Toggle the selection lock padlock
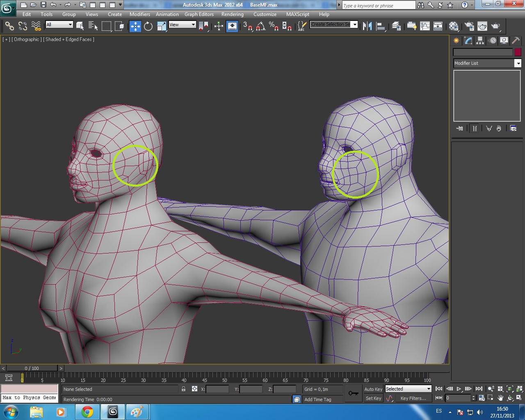Viewport: 525px width, 420px height. (183, 389)
